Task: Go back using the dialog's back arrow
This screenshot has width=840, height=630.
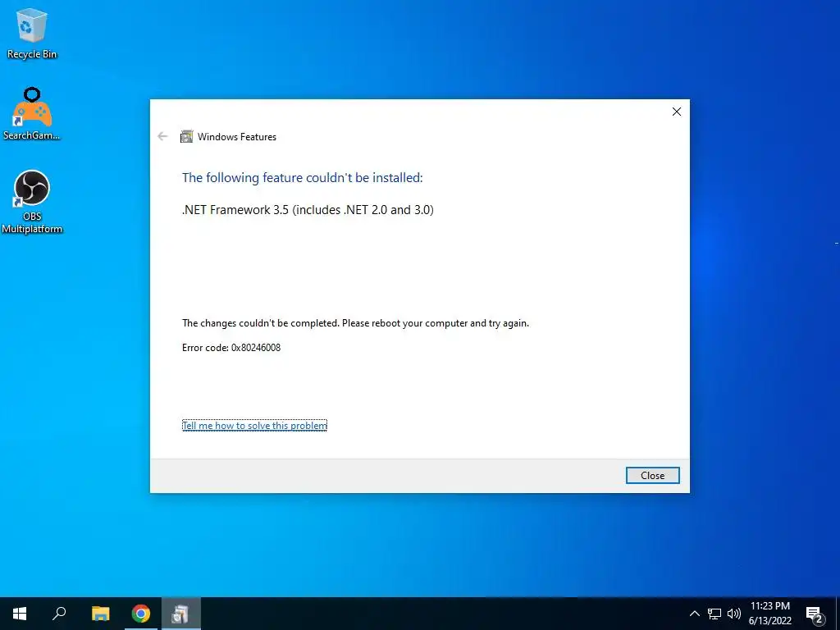Action: click(163, 137)
